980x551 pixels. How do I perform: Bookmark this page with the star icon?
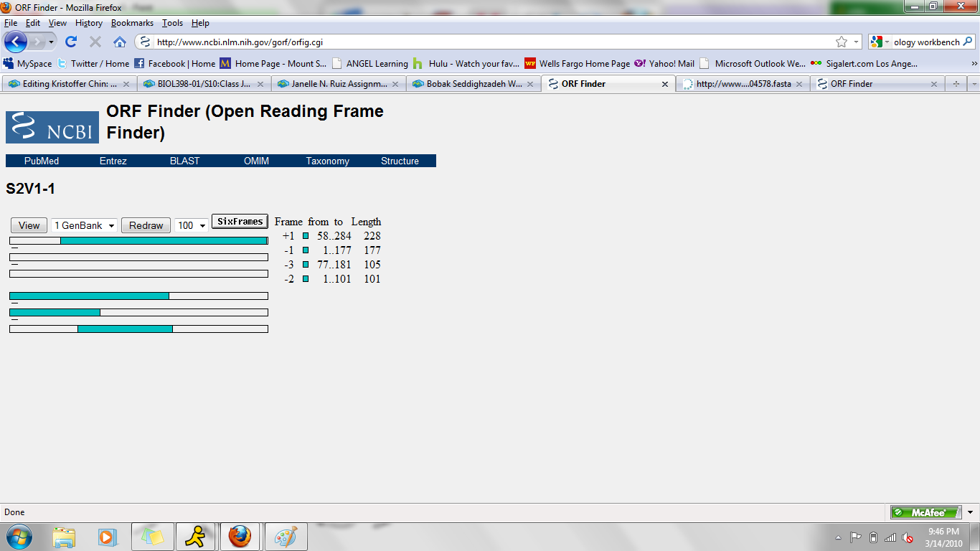tap(842, 42)
